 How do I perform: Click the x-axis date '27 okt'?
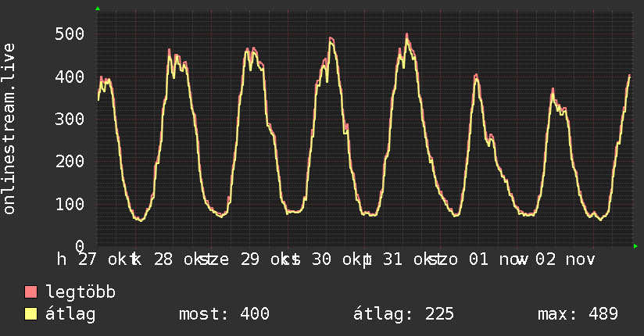[107, 259]
